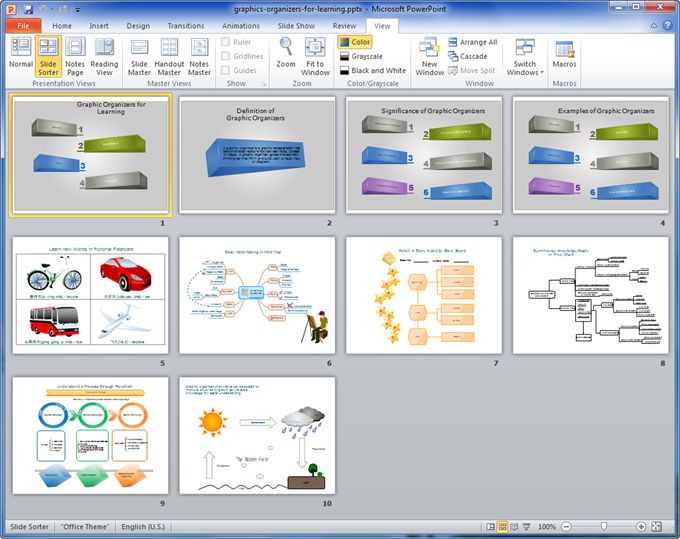680x539 pixels.
Task: Switch to the Home tab
Action: (x=62, y=26)
